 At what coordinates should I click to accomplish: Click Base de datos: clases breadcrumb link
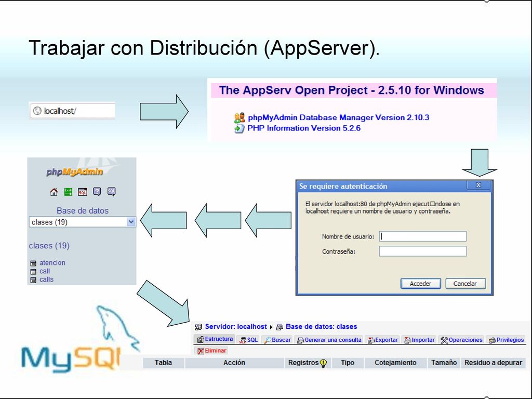coord(321,327)
